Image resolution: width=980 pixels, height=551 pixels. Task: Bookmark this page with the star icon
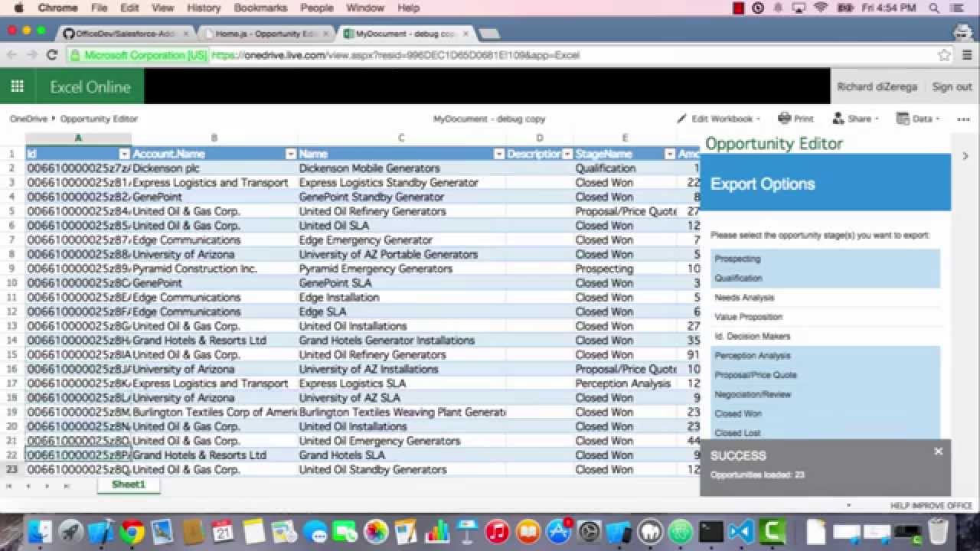tap(944, 55)
